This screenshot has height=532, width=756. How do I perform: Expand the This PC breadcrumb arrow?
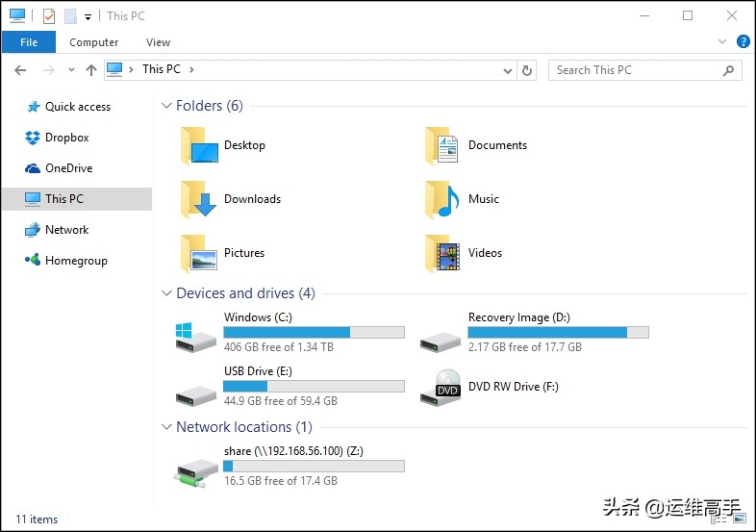point(191,70)
